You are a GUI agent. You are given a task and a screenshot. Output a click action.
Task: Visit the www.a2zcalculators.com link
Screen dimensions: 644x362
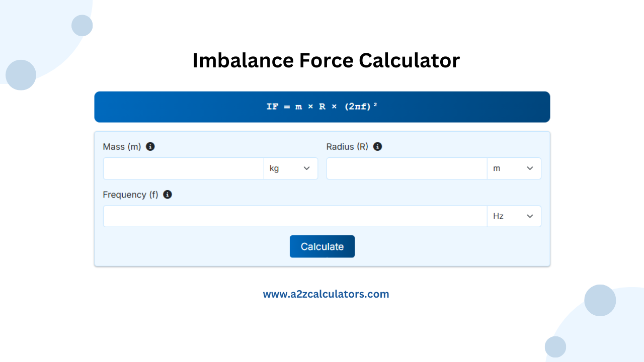pos(326,294)
